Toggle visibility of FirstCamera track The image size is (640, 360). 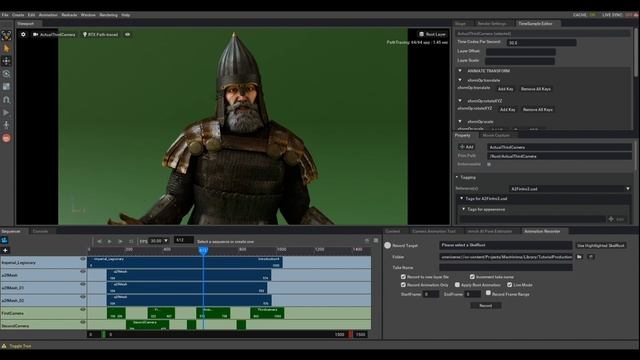click(x=83, y=309)
